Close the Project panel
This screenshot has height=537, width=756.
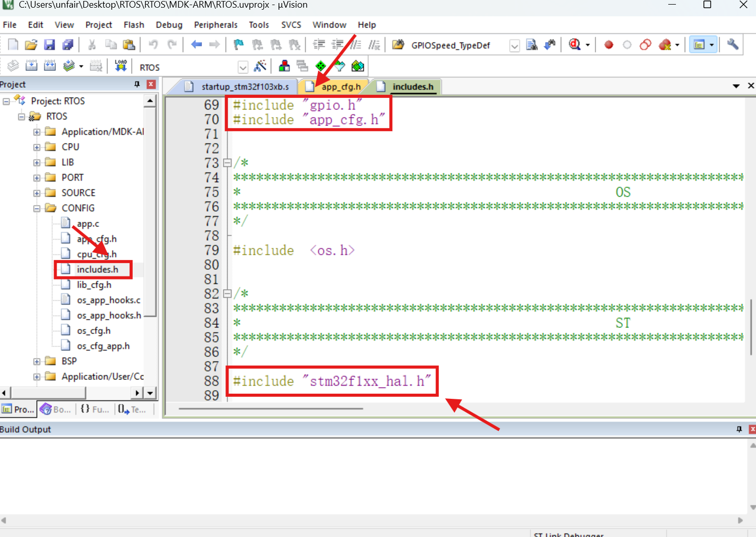[x=151, y=85]
